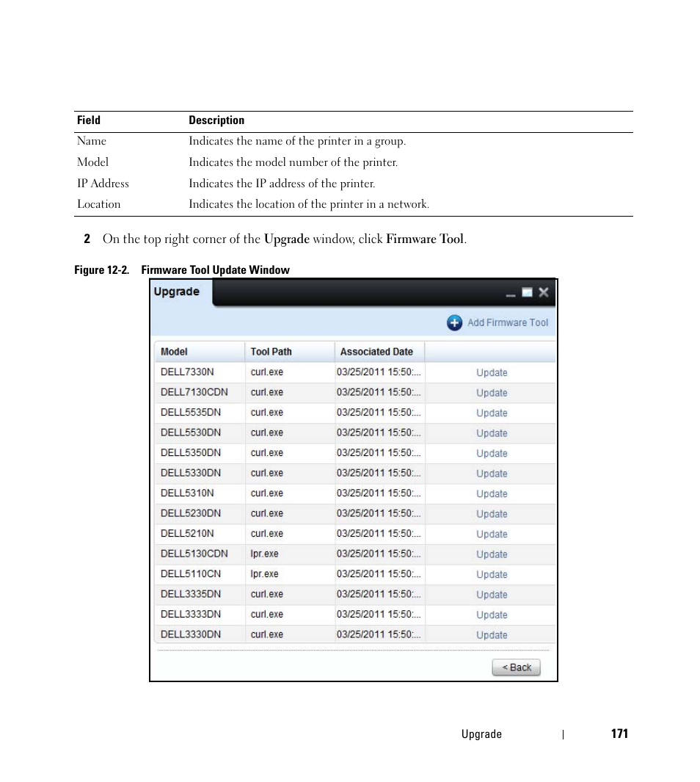Click Update for DELL3333DN

[491, 615]
